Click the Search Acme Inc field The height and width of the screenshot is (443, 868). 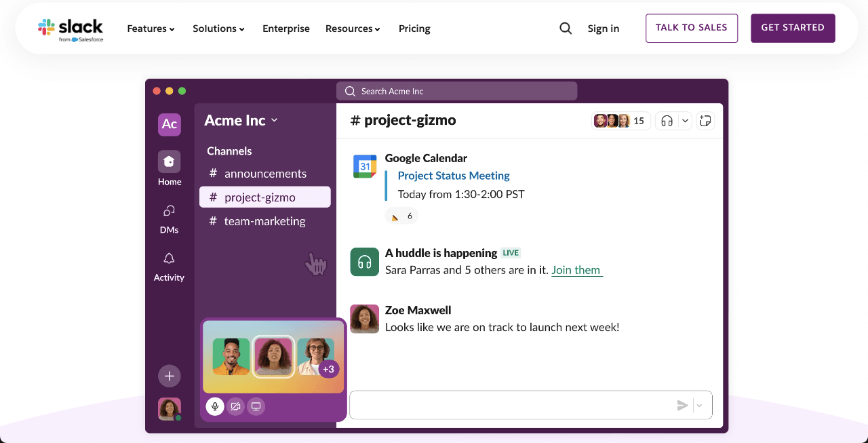[456, 91]
